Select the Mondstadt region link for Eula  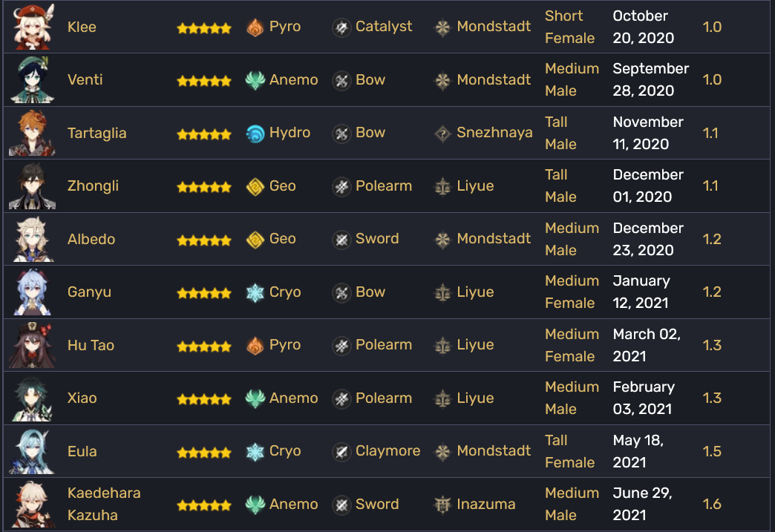tap(494, 451)
